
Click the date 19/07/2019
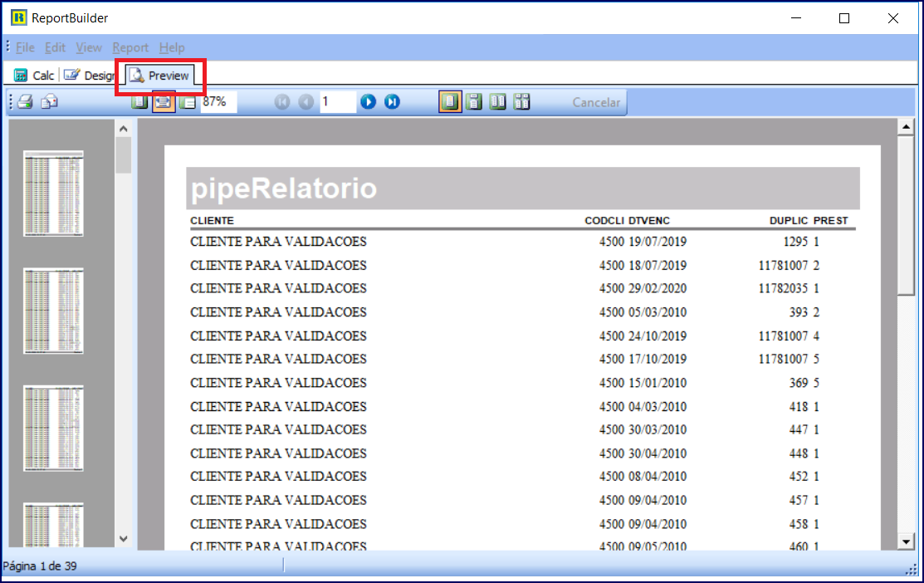(x=658, y=242)
